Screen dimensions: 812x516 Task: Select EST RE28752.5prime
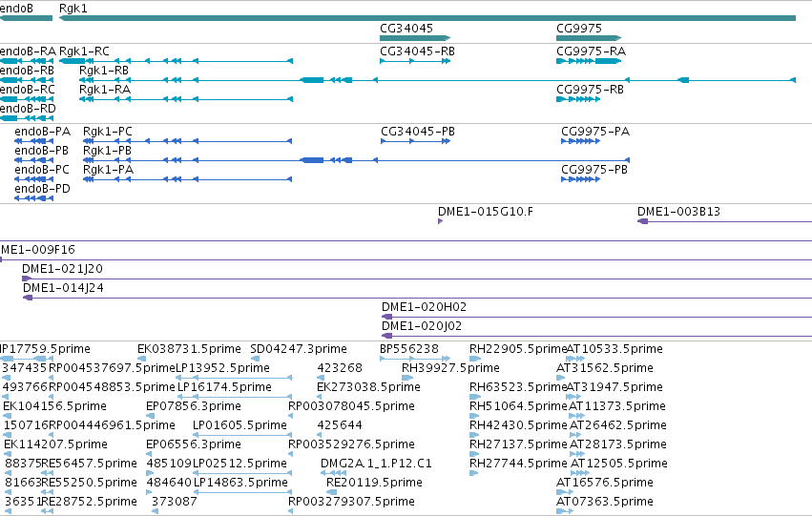(x=89, y=502)
